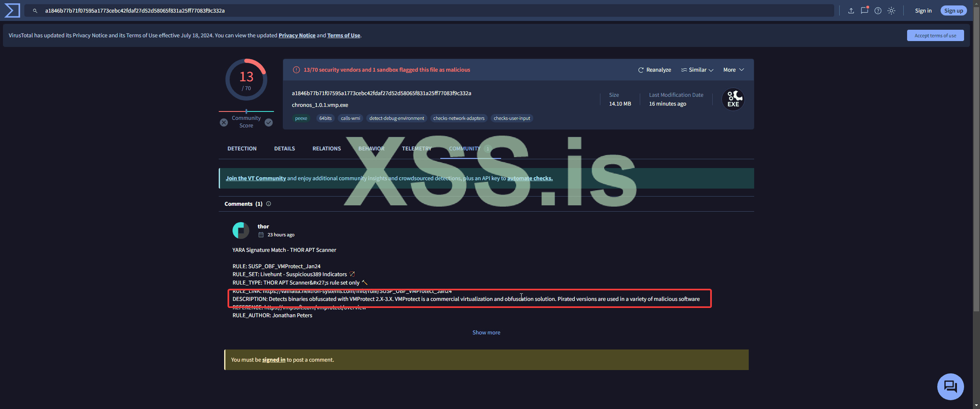Click the Comments info icon
The height and width of the screenshot is (409, 980).
(269, 204)
